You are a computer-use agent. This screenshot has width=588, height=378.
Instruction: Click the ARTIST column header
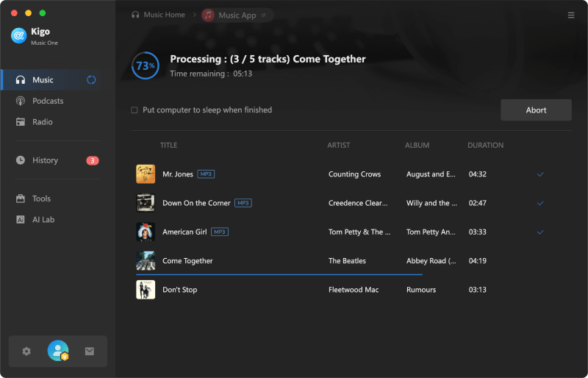click(x=339, y=146)
